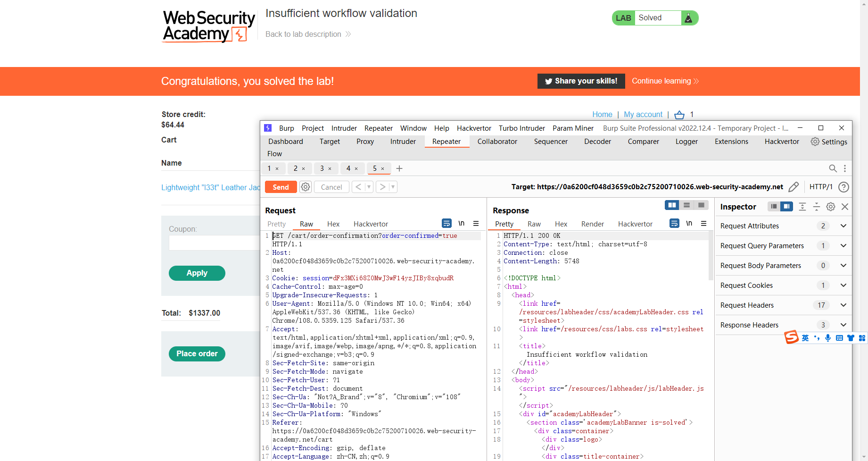Select top-bottom split layout

coord(686,205)
